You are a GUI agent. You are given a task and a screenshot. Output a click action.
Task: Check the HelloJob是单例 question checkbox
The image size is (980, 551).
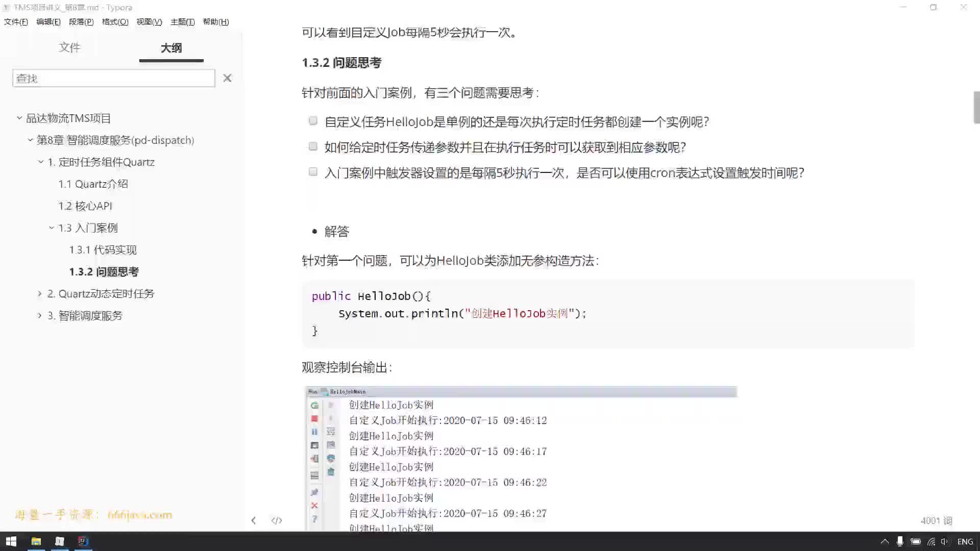[313, 121]
